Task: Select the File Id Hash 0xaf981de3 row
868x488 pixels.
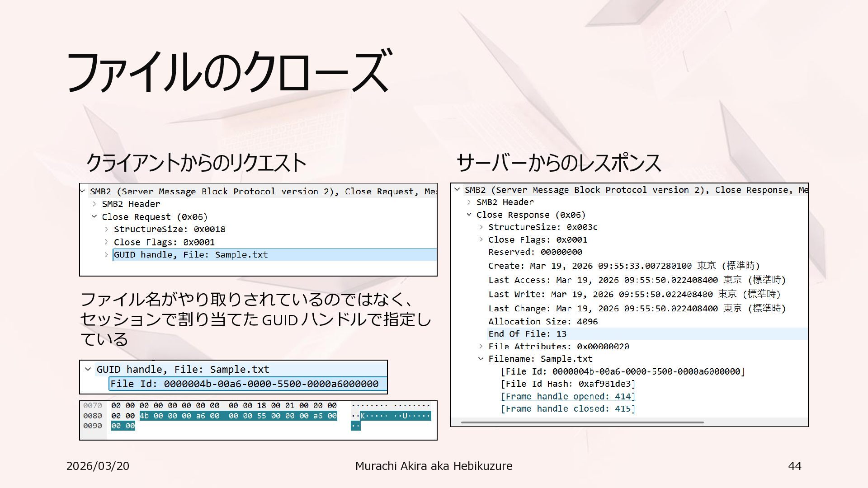Action: coord(568,384)
